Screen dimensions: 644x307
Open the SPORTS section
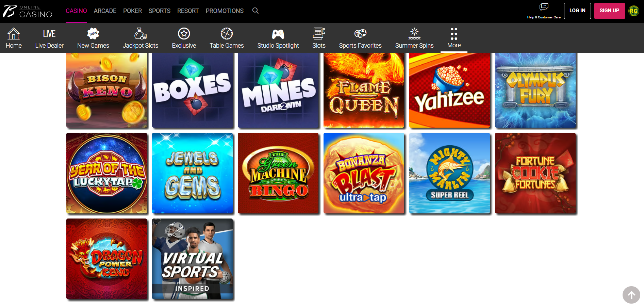tap(160, 11)
